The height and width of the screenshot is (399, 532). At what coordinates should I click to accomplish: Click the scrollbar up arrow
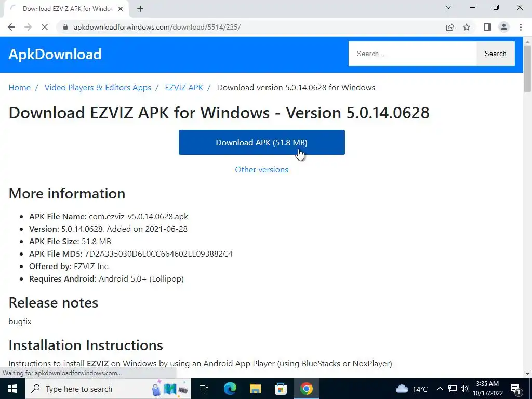coord(527,41)
